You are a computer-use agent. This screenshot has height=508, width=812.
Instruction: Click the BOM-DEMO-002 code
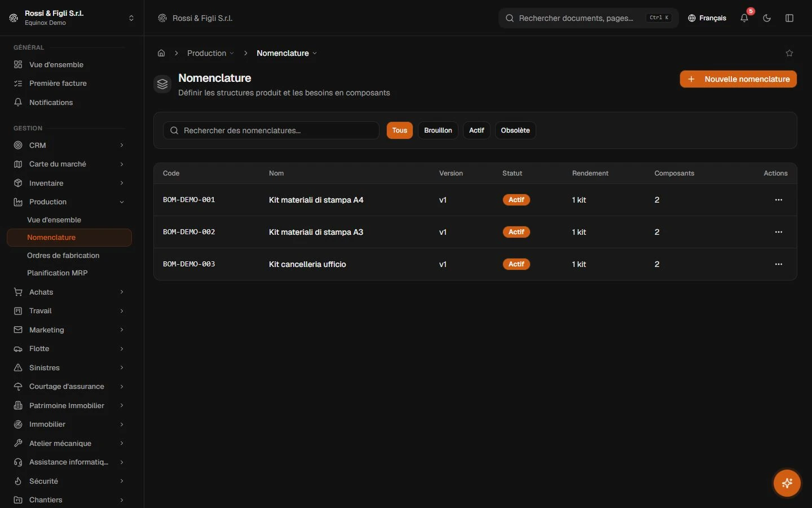[x=189, y=232]
